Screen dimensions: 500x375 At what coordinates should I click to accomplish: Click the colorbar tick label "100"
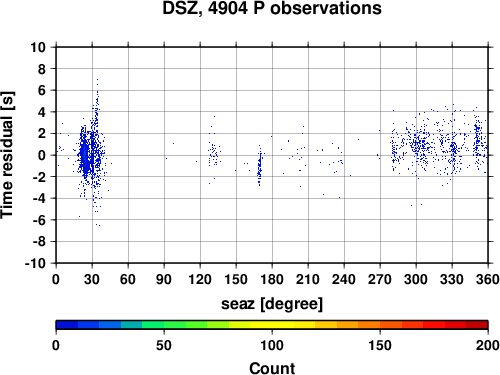click(272, 345)
